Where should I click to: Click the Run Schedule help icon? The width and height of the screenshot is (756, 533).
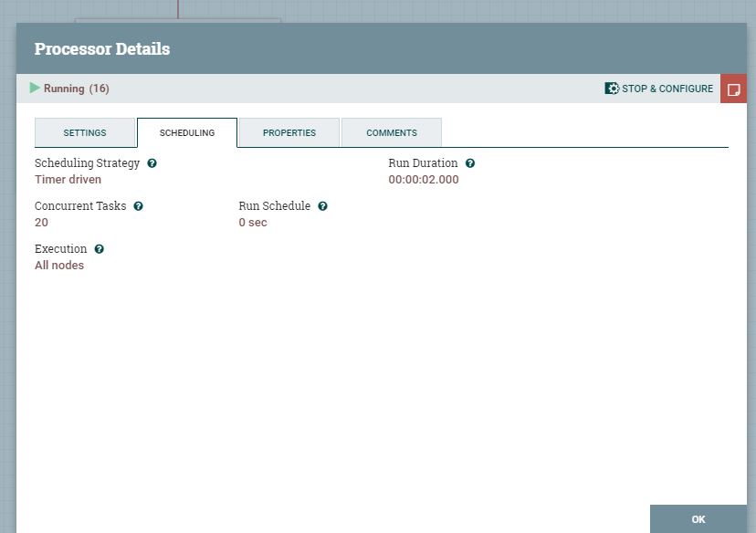click(322, 206)
